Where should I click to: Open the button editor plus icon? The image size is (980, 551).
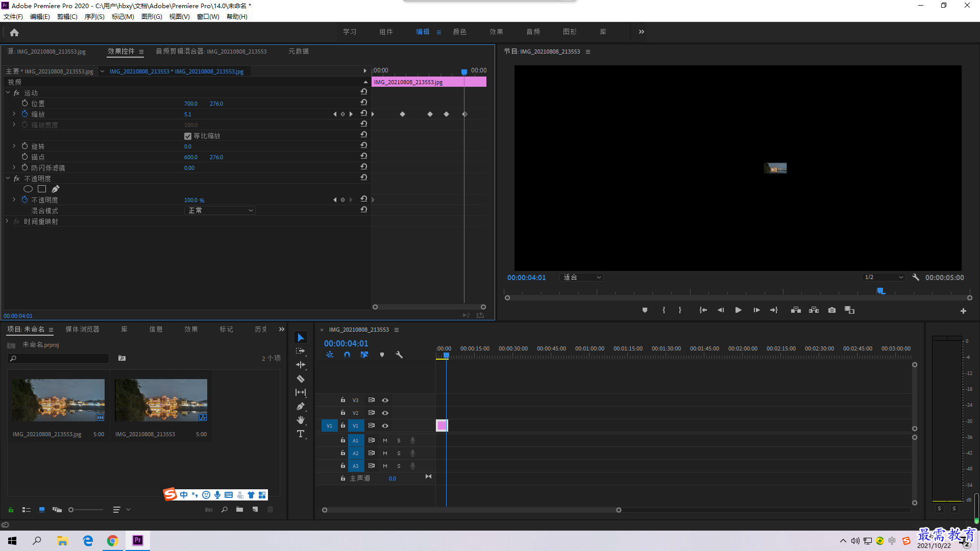coord(963,311)
